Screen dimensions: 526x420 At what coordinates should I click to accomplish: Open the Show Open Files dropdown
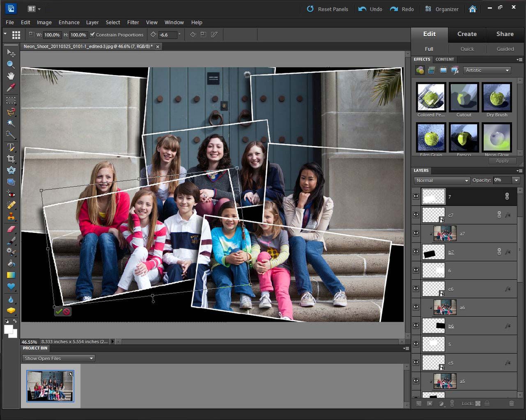point(58,358)
